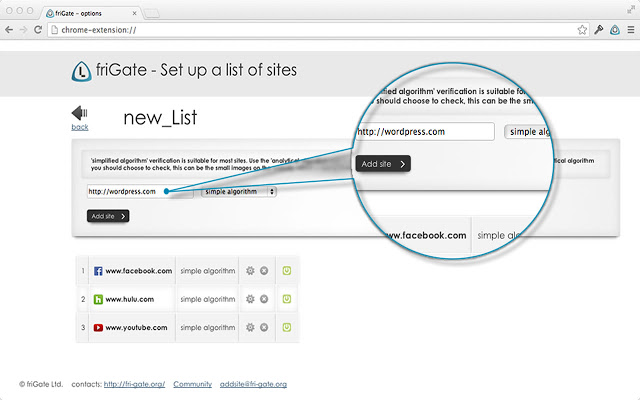
Task: Open settings gear for www.hulu.com
Action: tap(250, 299)
